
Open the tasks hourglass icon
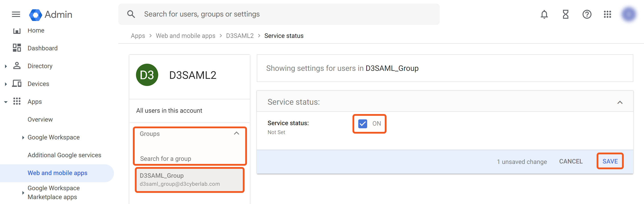(565, 14)
